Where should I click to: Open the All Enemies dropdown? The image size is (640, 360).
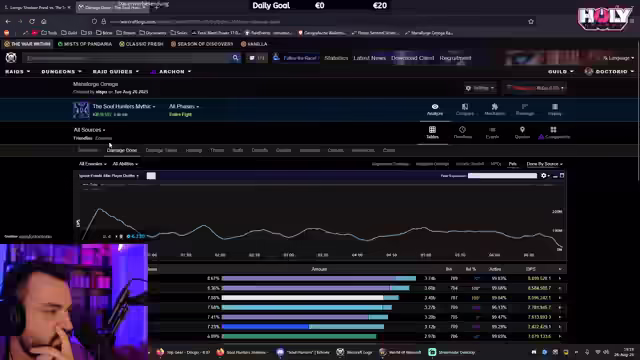93,164
